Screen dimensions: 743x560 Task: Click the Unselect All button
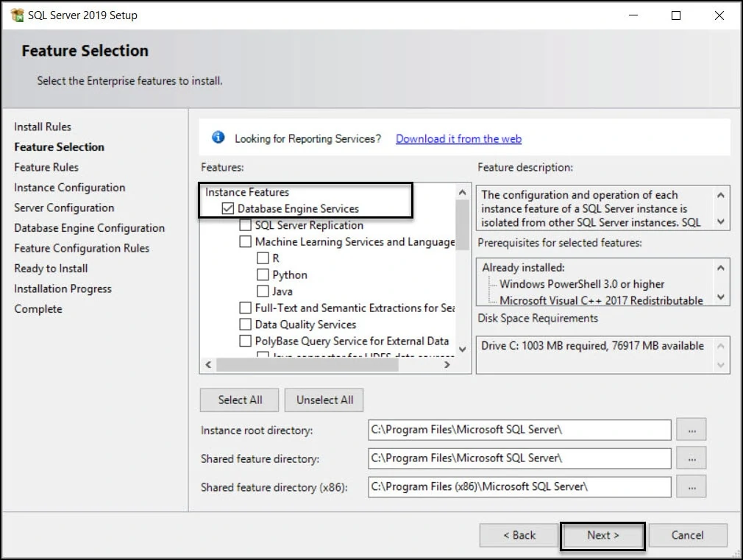pyautogui.click(x=324, y=400)
